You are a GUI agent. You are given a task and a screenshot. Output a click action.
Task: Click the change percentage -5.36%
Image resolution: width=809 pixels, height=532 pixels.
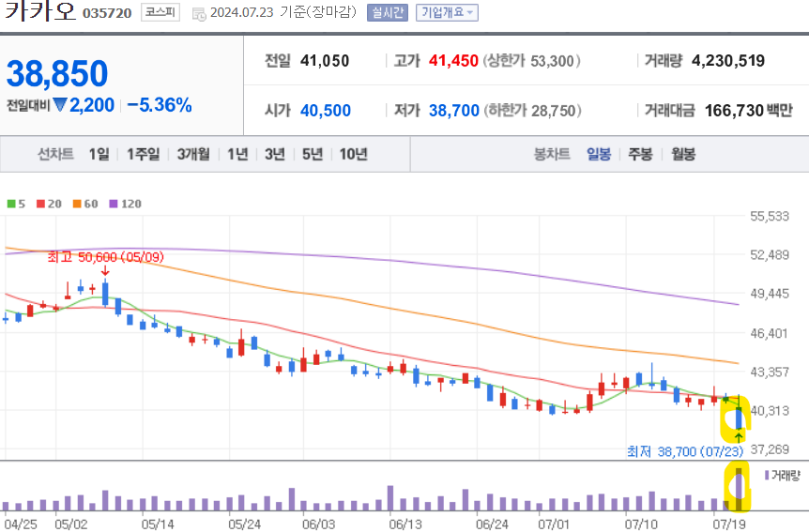[x=160, y=105]
